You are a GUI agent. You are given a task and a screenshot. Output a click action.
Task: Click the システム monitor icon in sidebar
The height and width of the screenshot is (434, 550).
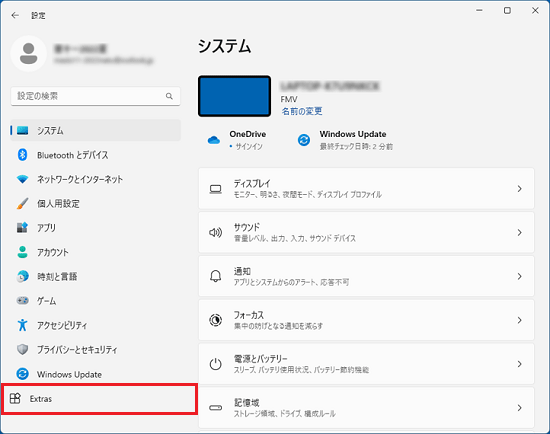pyautogui.click(x=22, y=131)
